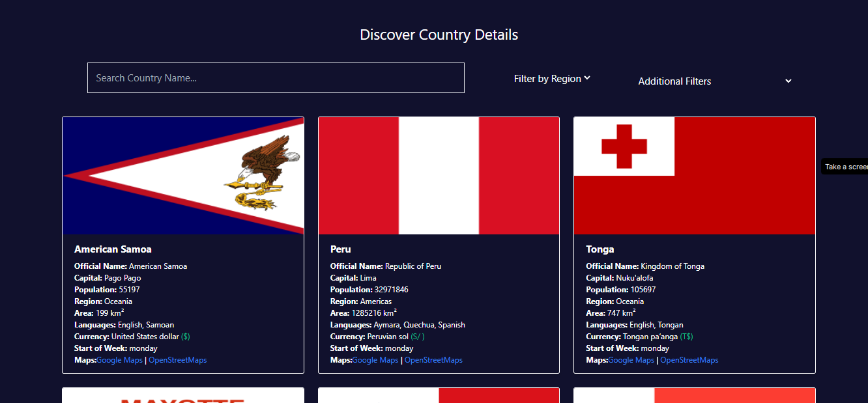The width and height of the screenshot is (868, 403).
Task: Click Official Name: Kingdom of Tonga text
Action: [645, 266]
